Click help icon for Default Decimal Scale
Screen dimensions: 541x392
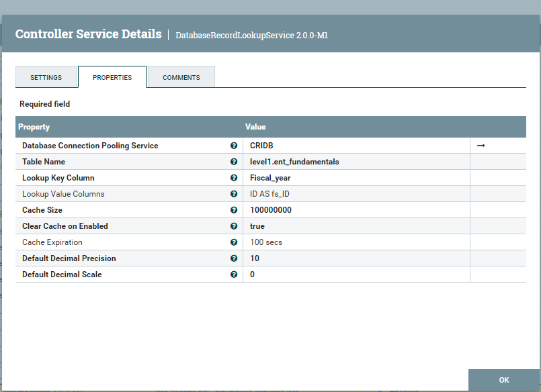[x=234, y=275]
